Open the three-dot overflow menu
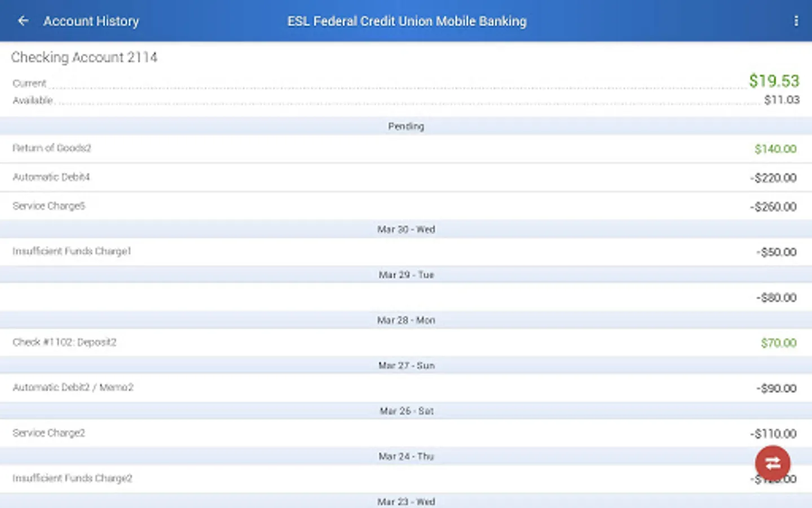Image resolution: width=812 pixels, height=508 pixels. click(796, 21)
